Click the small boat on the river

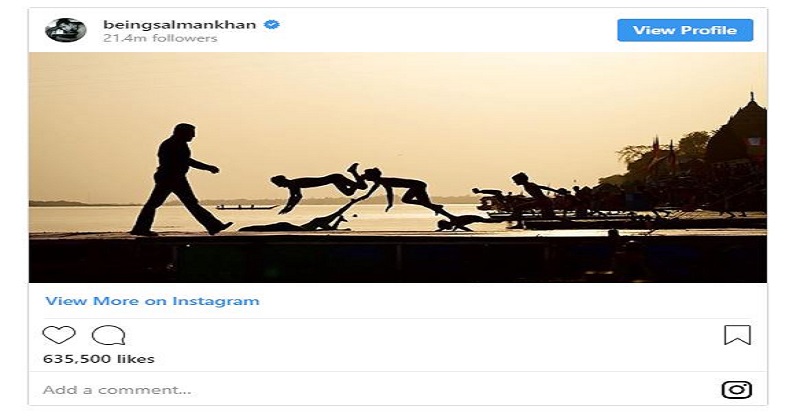tap(246, 207)
